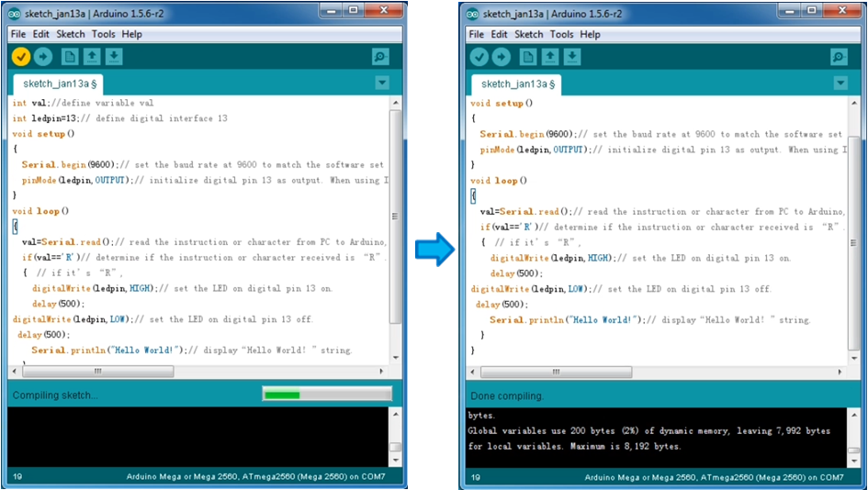Click 'Global variables use 200 bytes' console line
Image resolution: width=868 pixels, height=490 pixels.
[x=648, y=431]
